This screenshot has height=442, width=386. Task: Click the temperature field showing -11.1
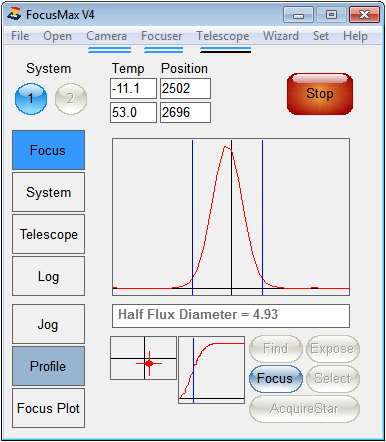tap(133, 89)
